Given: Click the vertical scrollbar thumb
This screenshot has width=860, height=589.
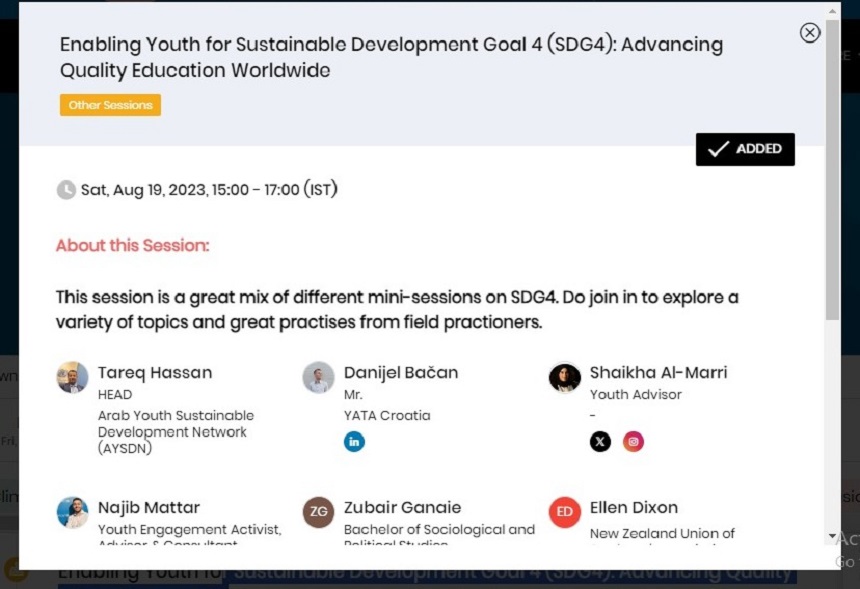Looking at the screenshot, I should (832, 170).
